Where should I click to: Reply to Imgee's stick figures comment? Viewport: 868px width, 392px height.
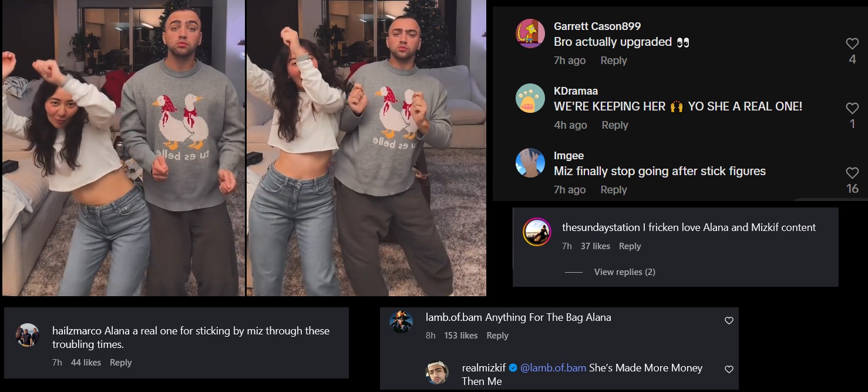click(614, 190)
